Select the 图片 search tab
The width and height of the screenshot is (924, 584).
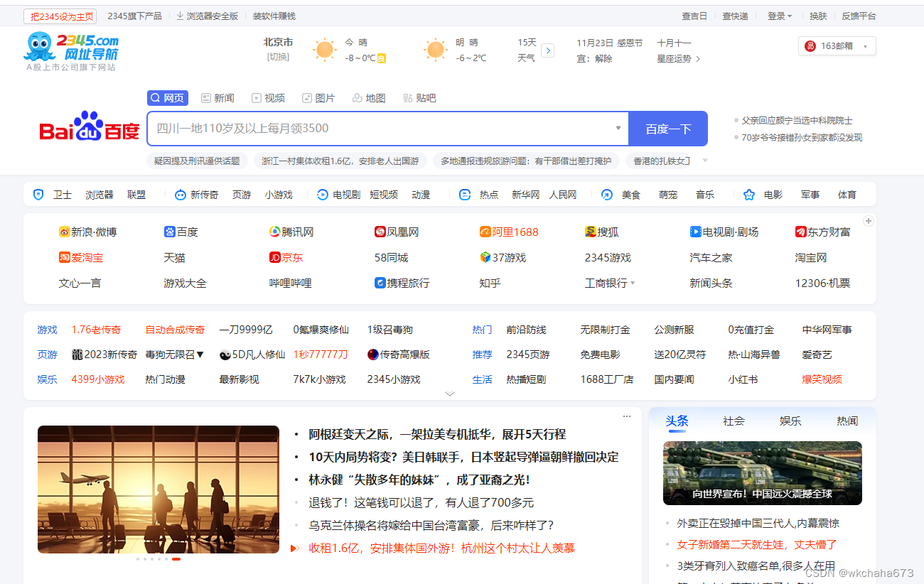[318, 98]
